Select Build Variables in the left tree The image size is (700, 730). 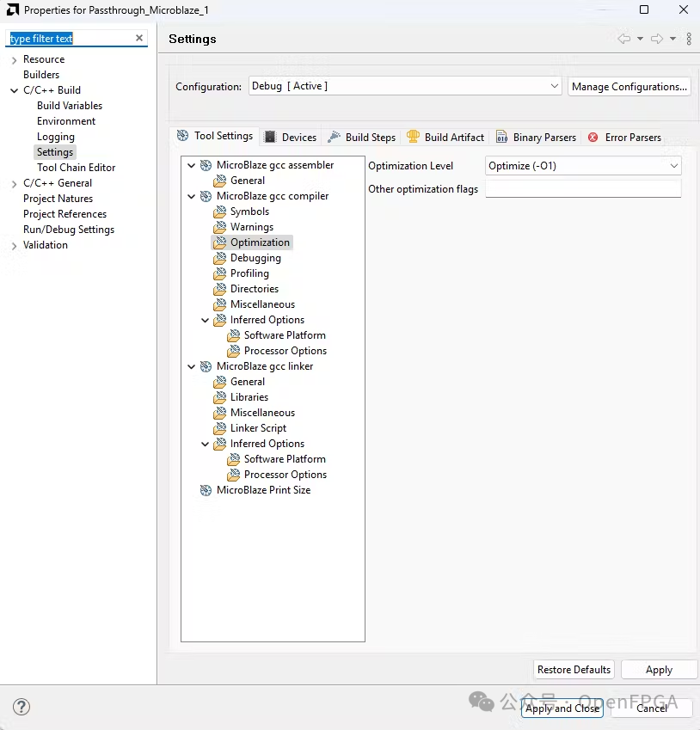pos(70,106)
